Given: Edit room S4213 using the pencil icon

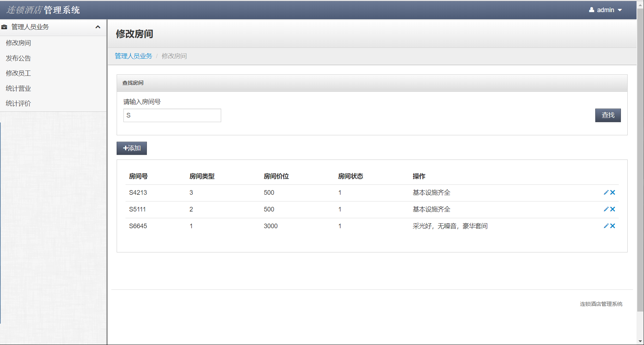Looking at the screenshot, I should point(606,192).
